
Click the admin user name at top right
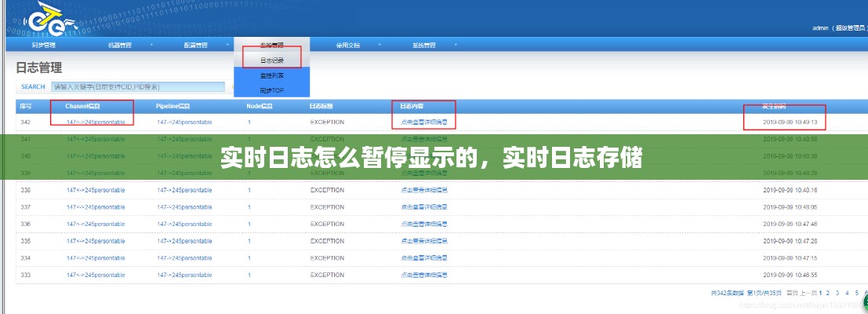(x=819, y=28)
